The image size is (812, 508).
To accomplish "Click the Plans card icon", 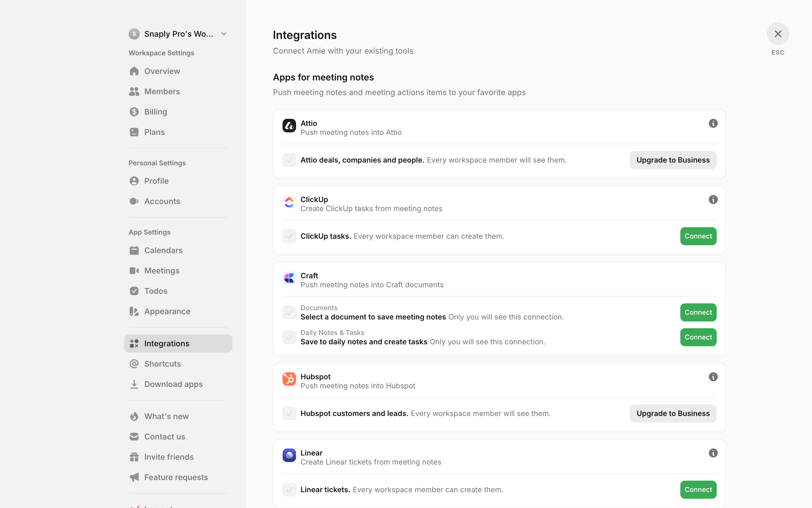I will coord(134,132).
